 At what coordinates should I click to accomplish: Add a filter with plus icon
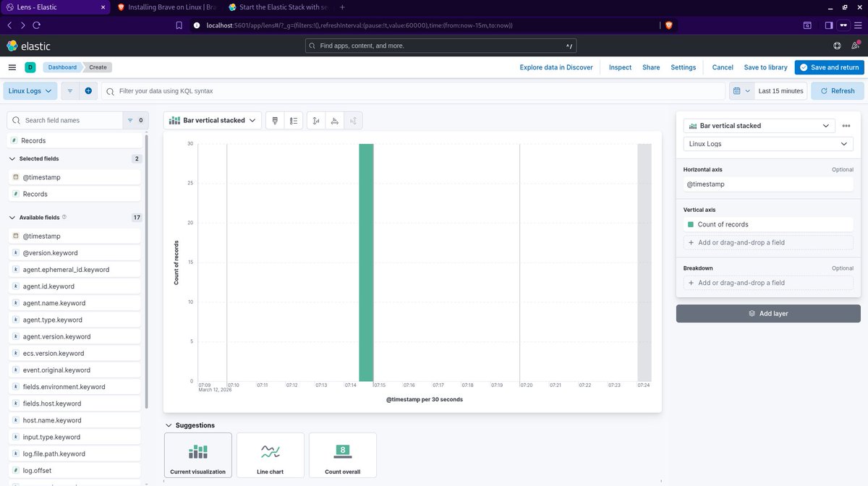click(x=88, y=91)
